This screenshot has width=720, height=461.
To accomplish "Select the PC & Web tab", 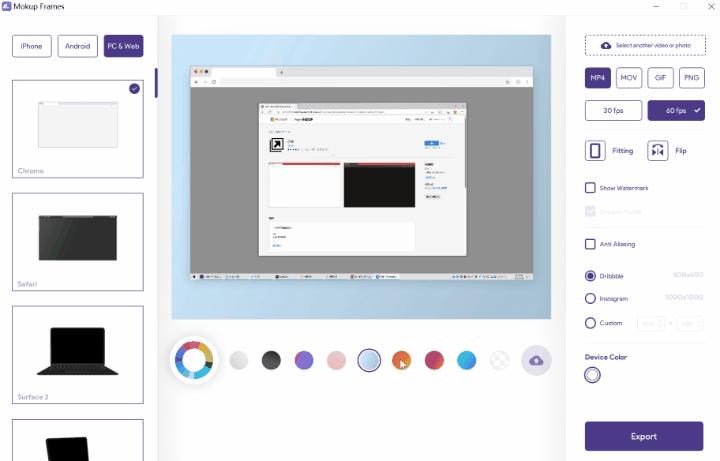I will pyautogui.click(x=124, y=46).
